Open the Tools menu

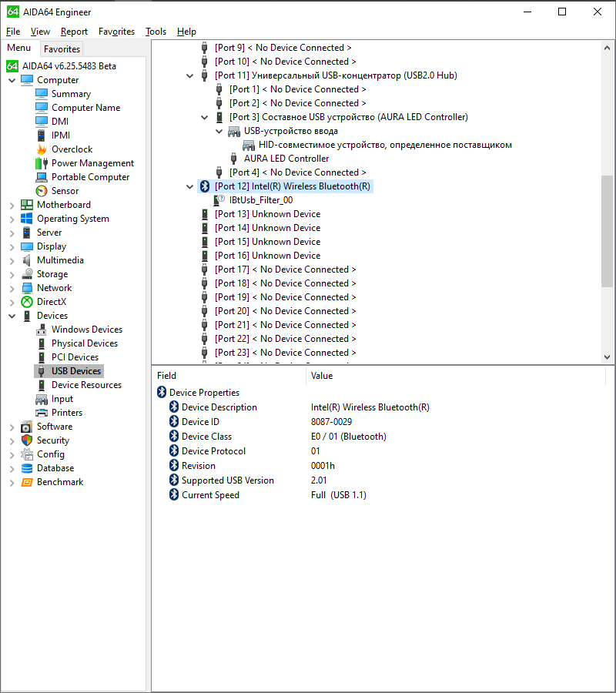point(156,32)
